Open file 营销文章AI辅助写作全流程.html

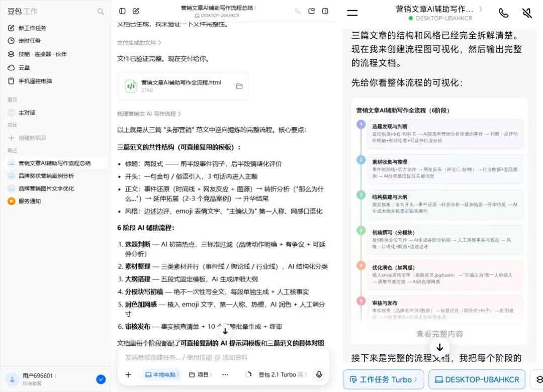click(183, 86)
